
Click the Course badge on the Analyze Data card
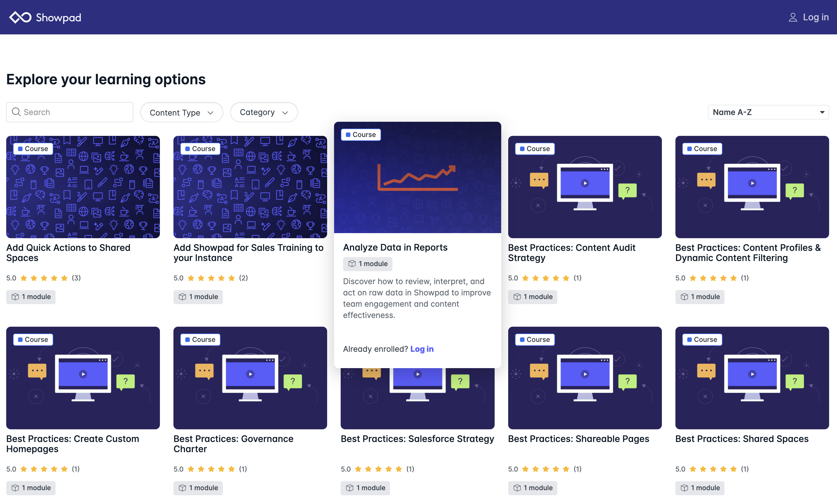point(361,134)
